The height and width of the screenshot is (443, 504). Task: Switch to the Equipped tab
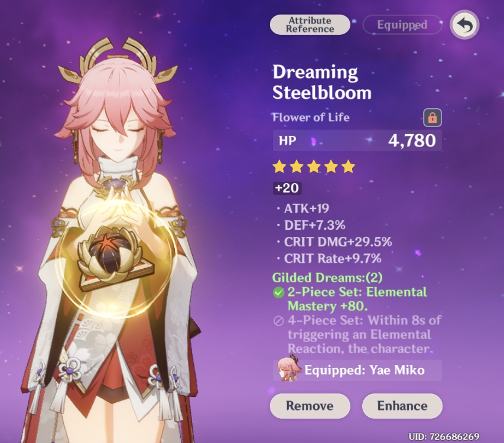402,25
